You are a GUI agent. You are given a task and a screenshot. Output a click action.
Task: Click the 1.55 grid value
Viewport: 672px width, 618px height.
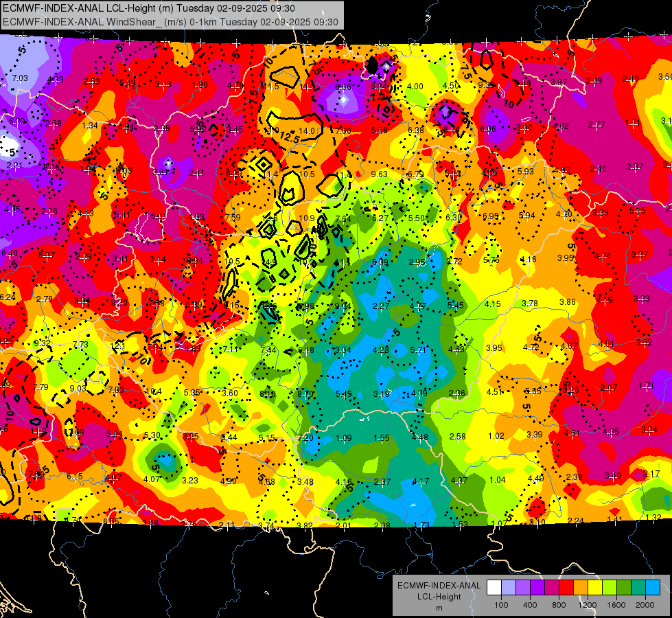point(382,438)
